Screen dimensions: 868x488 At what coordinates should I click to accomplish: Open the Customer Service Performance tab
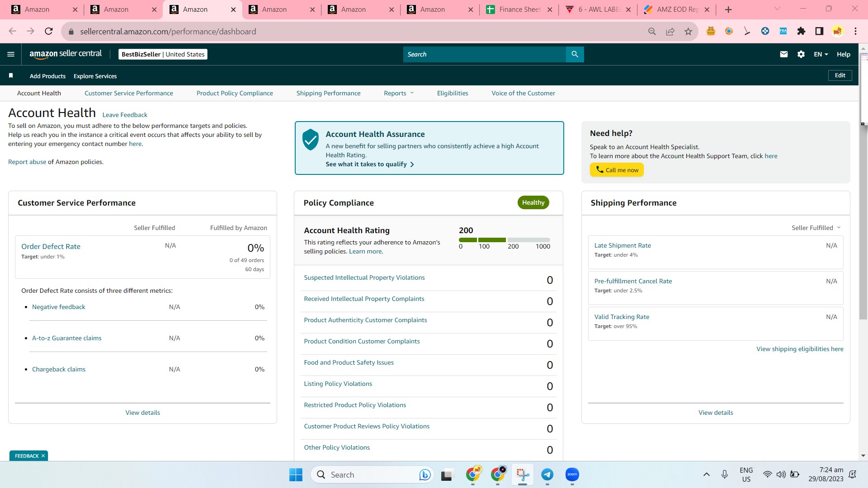point(129,93)
